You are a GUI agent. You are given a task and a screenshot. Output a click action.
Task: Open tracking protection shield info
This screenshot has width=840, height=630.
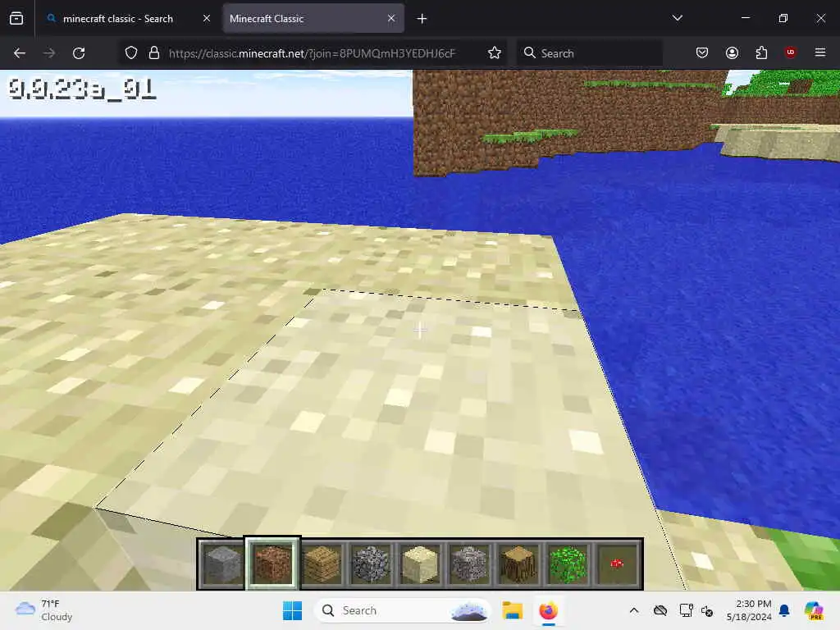click(x=131, y=53)
